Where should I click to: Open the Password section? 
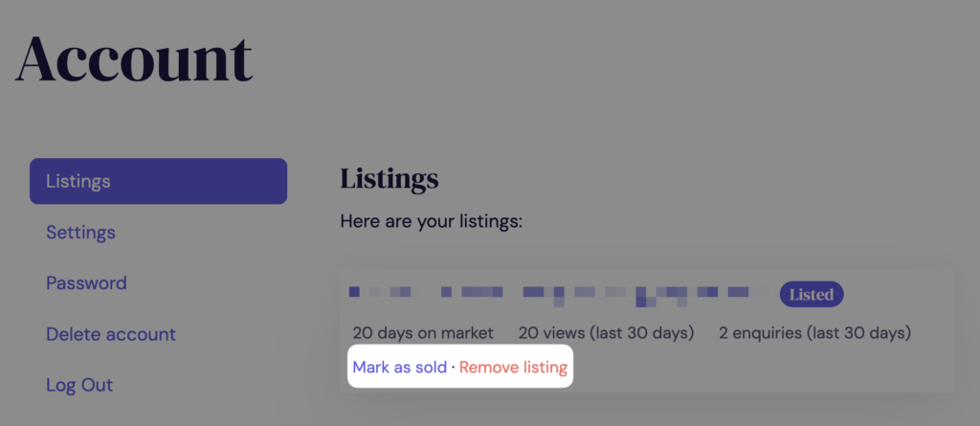coord(86,283)
